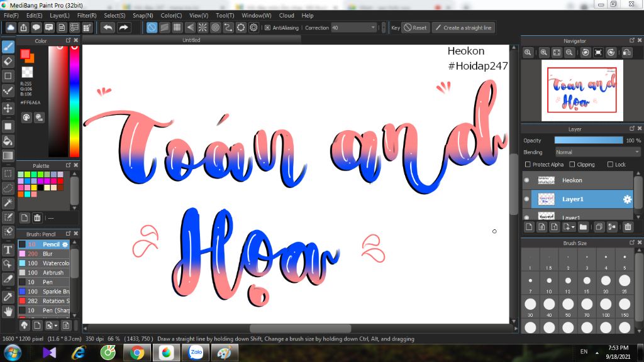The image size is (644, 362).
Task: Select the Gradient tool
Action: 8,156
